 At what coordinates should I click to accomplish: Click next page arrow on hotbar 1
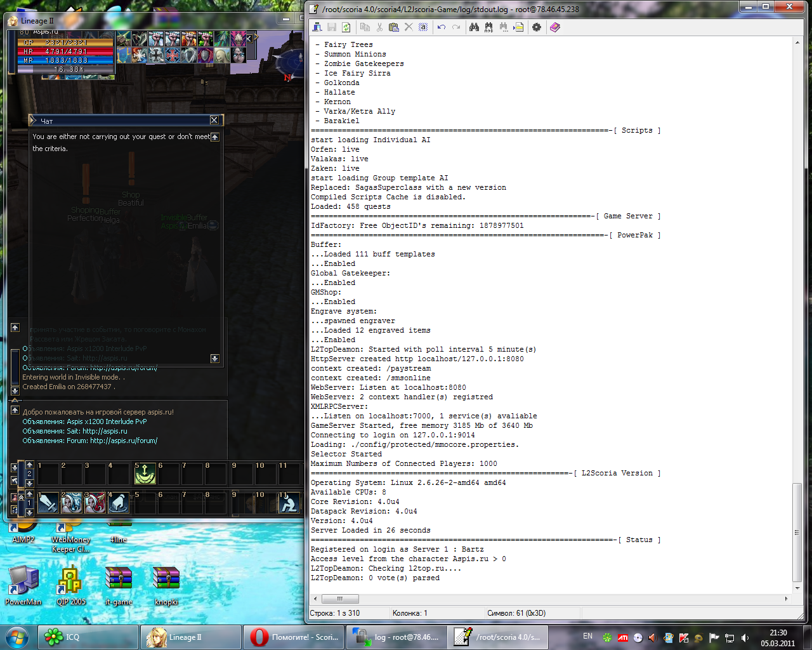tap(29, 512)
